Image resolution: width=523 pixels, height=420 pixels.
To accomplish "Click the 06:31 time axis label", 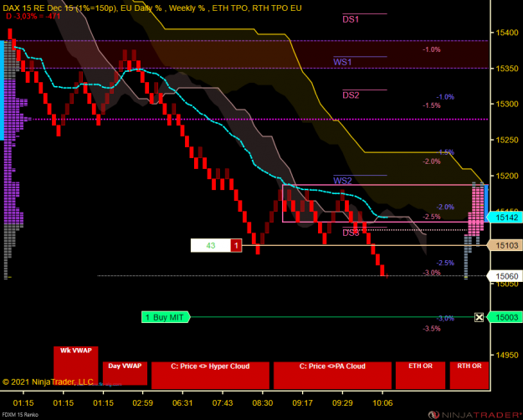I will click(x=182, y=403).
